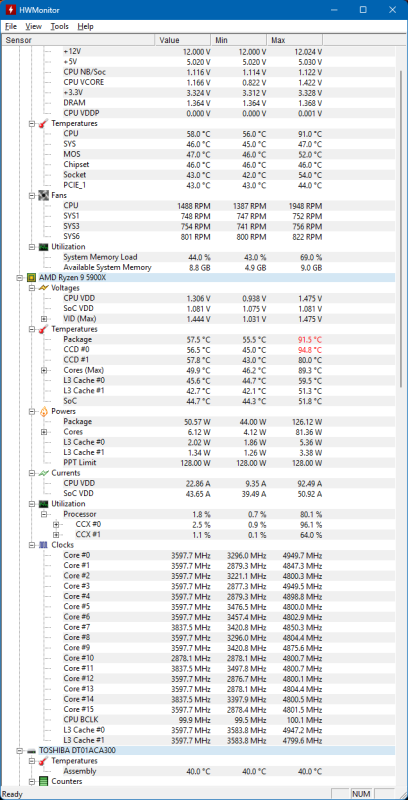408x800 pixels.
Task: Click the TOSHIBA DT01ACA300 drive icon
Action: pyautogui.click(x=32, y=751)
